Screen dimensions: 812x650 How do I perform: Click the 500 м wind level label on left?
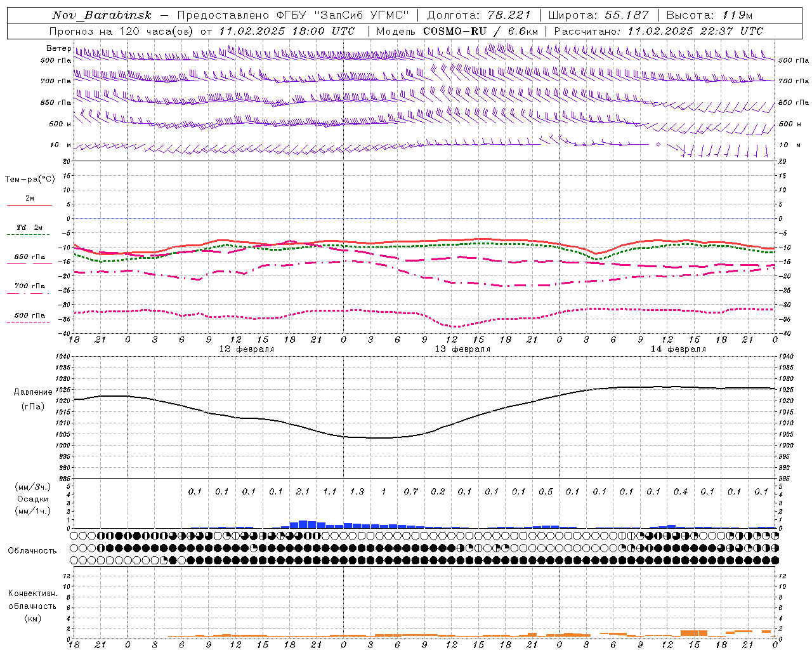pos(60,124)
